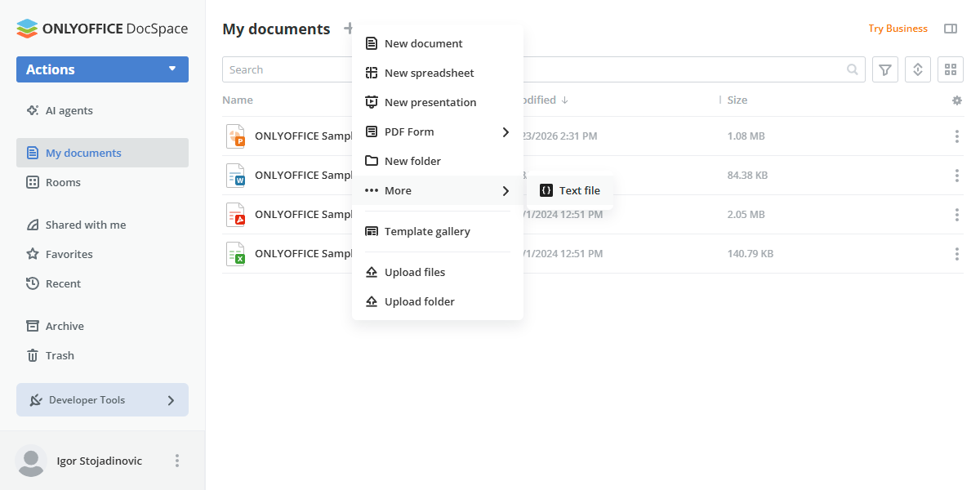This screenshot has height=490, width=980.
Task: Click the Recent clock icon
Action: click(33, 283)
